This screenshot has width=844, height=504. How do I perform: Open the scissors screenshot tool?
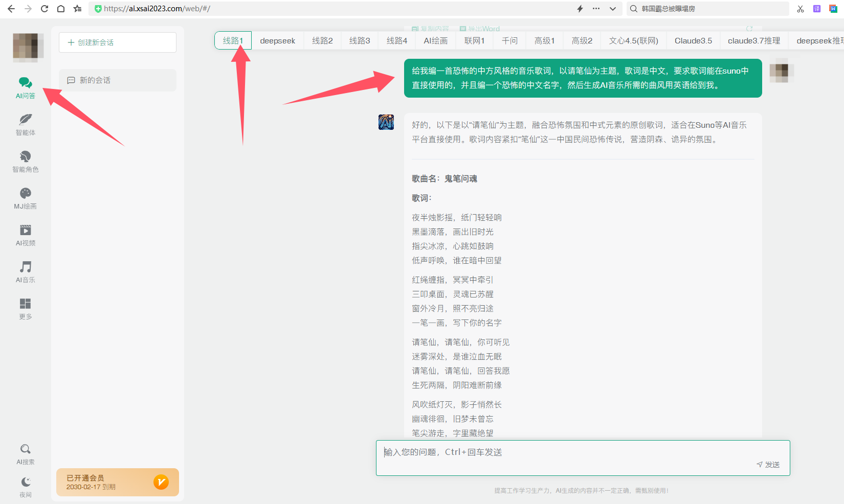pos(801,9)
